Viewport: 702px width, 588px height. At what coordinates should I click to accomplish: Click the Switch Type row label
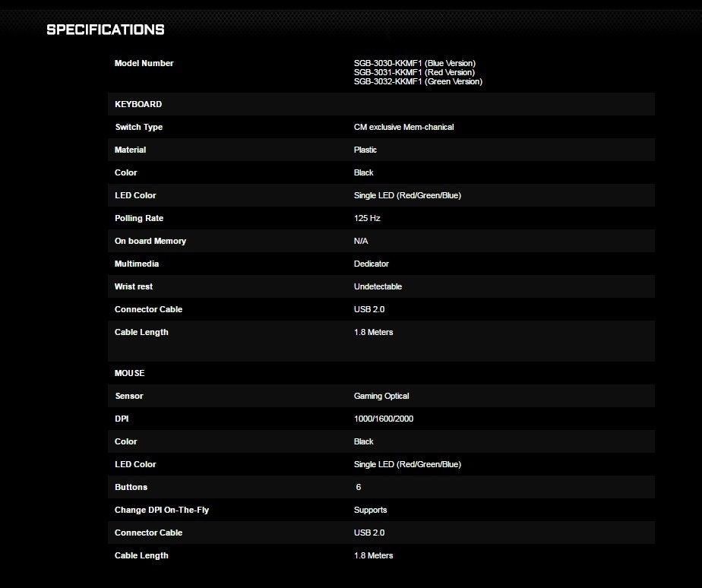tap(138, 127)
